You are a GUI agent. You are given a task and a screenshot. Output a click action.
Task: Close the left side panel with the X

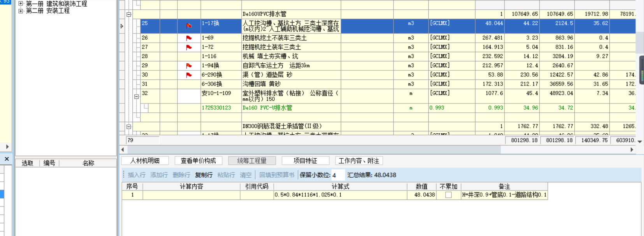pyautogui.click(x=7, y=159)
